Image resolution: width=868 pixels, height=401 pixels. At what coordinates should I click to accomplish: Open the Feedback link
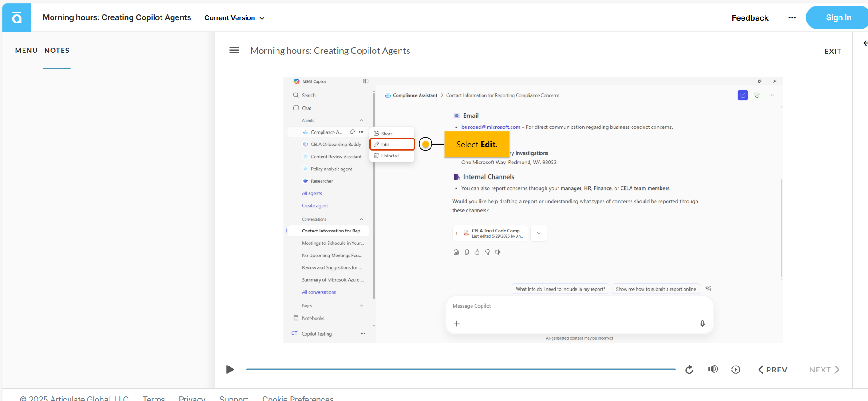[750, 18]
